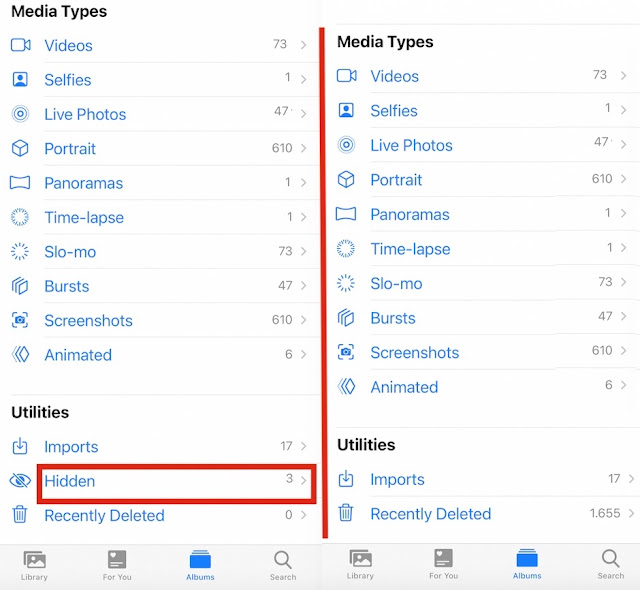Open Imports row in right panel

[x=397, y=480]
